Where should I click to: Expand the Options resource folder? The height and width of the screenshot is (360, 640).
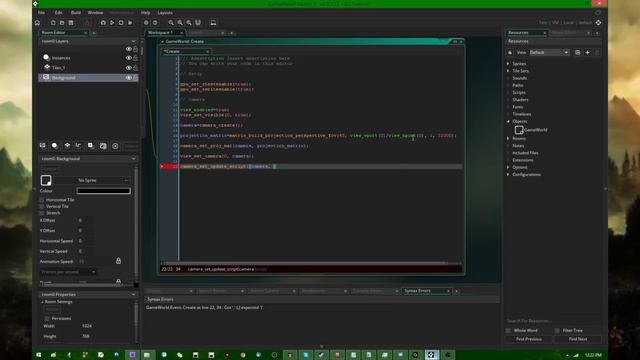508,167
